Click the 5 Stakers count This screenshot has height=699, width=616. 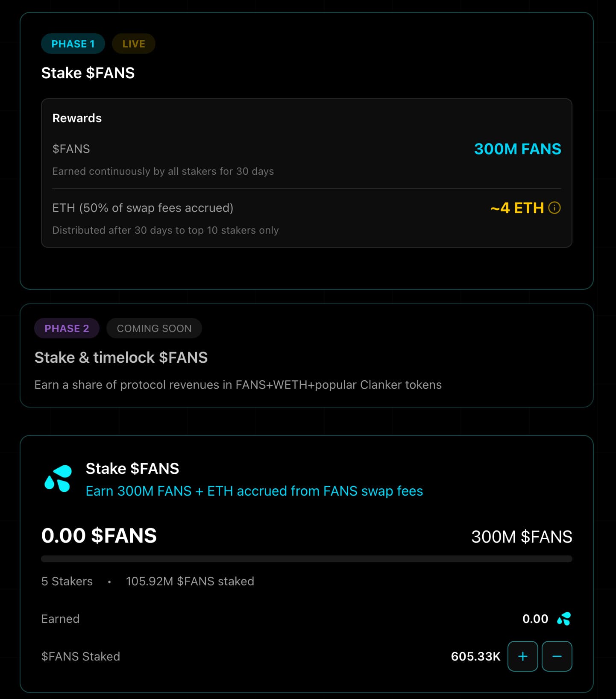pos(67,581)
